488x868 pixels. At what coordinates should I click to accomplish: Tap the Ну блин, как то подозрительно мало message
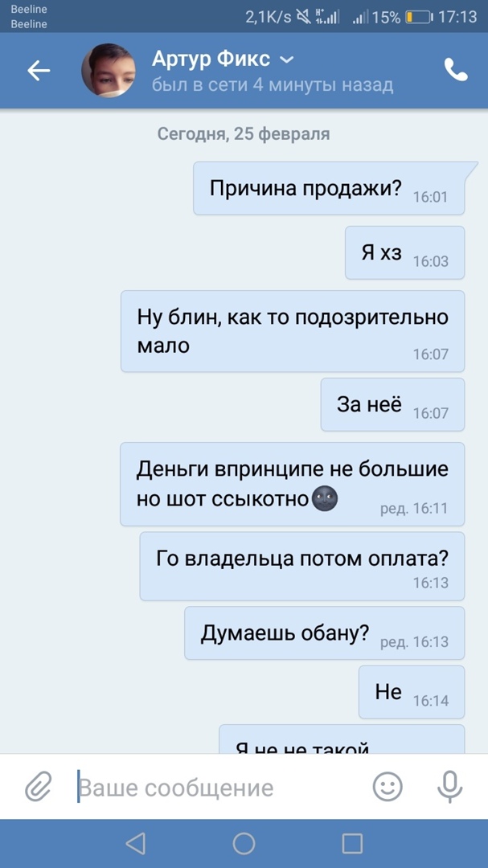293,331
